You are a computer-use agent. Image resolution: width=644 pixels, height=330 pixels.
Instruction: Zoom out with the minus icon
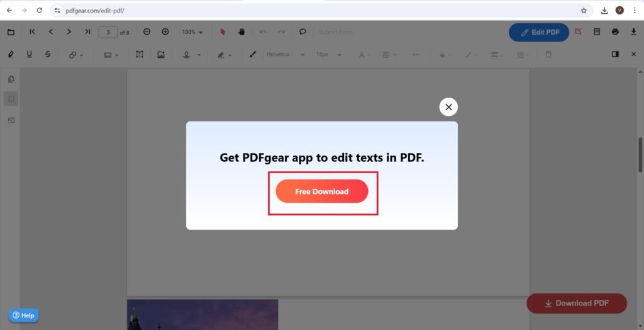(x=147, y=32)
